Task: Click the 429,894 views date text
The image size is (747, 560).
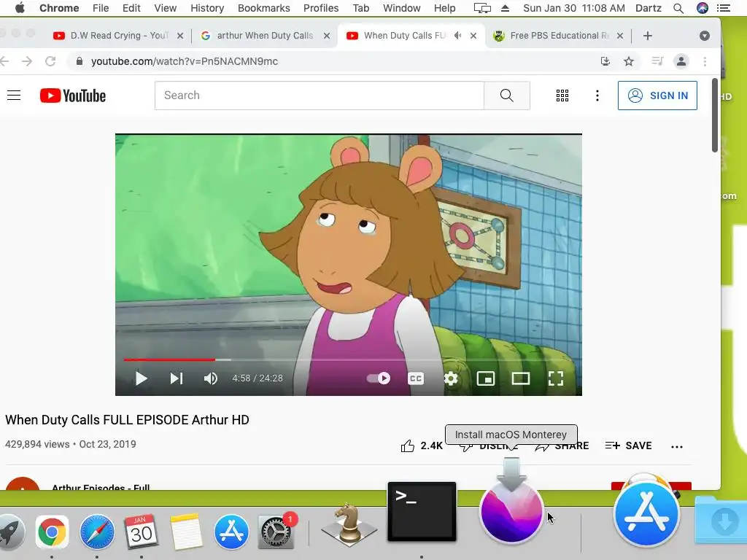Action: click(71, 444)
